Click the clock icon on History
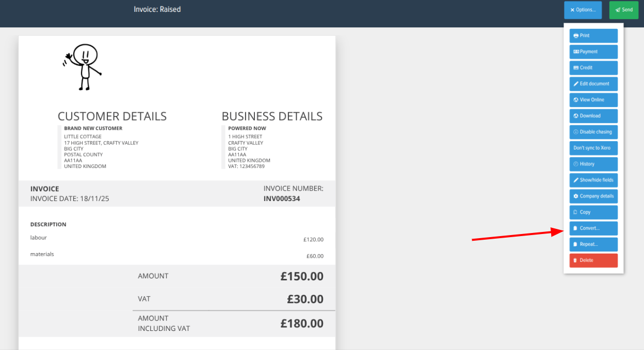 [576, 164]
